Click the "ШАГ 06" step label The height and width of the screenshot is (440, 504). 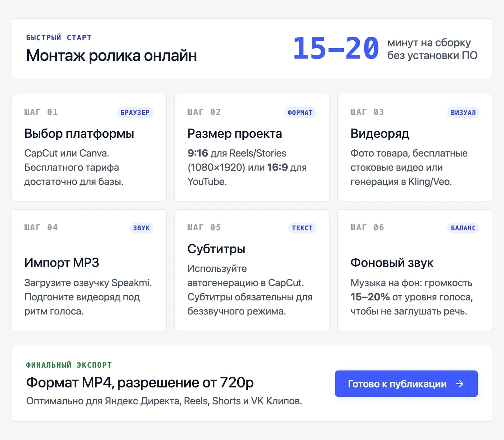(x=367, y=228)
